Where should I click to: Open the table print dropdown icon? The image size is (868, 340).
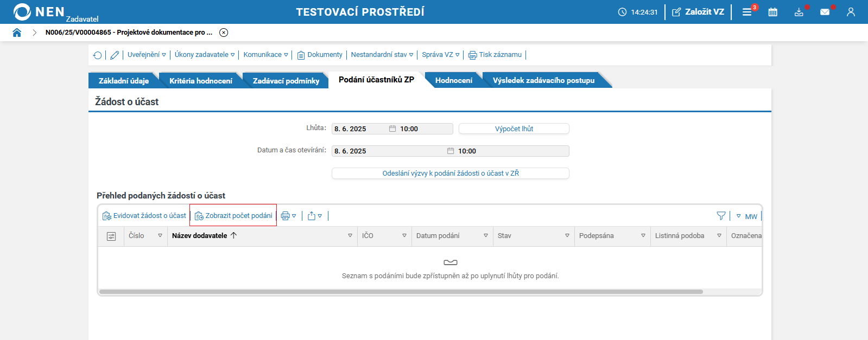click(x=288, y=216)
